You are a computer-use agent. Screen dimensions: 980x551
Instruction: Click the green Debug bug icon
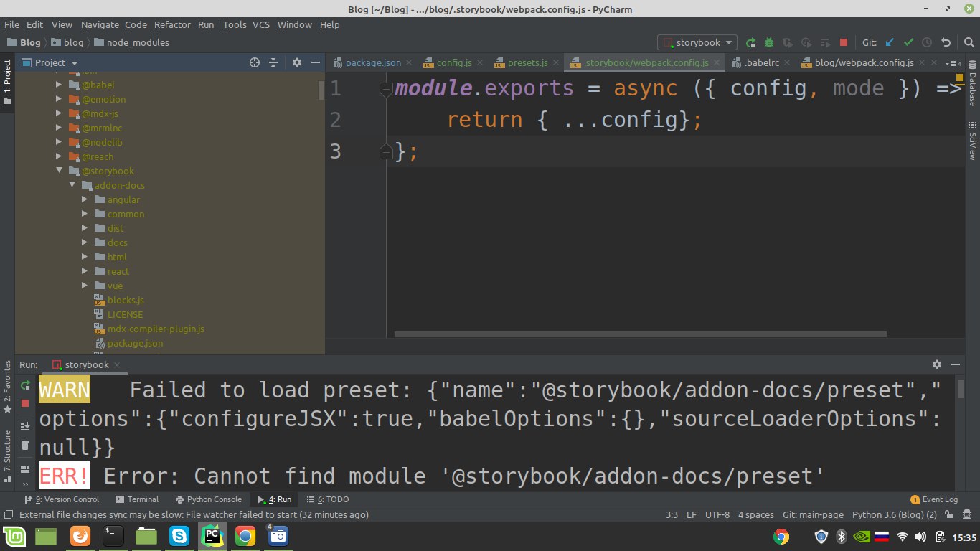[x=769, y=42]
